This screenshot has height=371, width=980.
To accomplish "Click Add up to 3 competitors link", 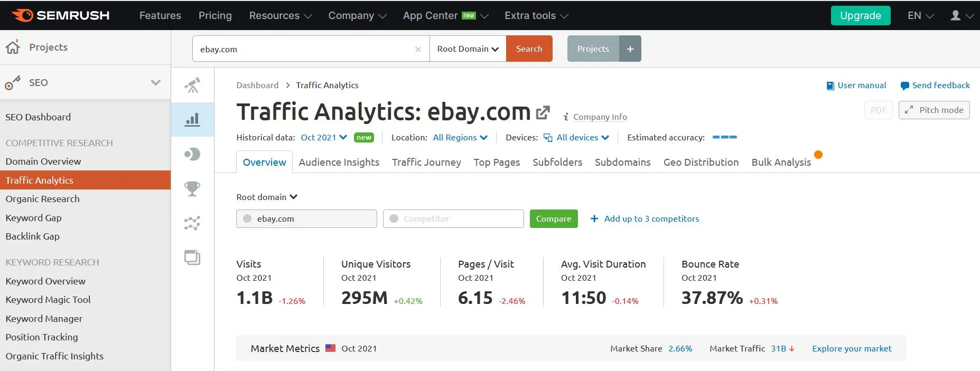I will pos(651,218).
